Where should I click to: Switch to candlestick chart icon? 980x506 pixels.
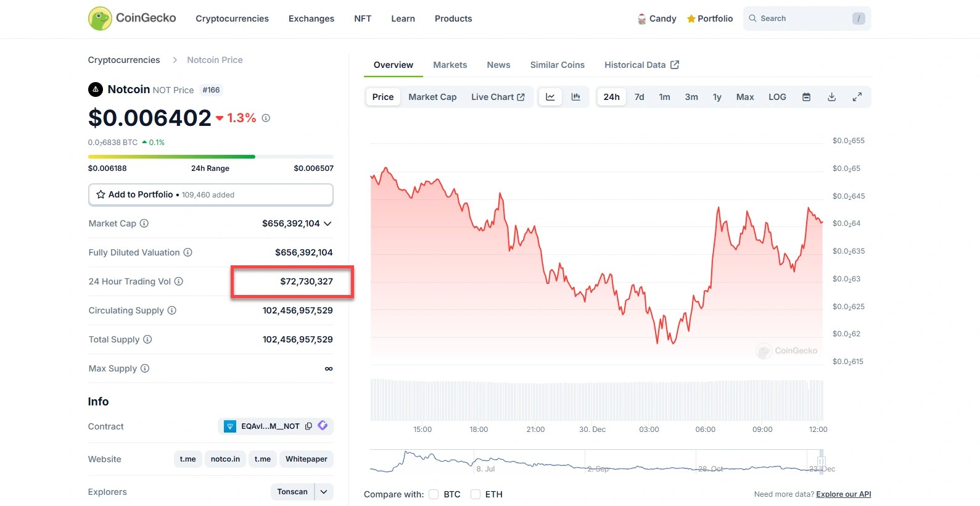576,97
